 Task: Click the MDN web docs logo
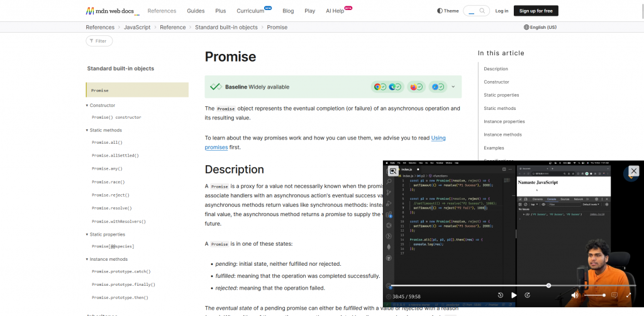tap(112, 11)
